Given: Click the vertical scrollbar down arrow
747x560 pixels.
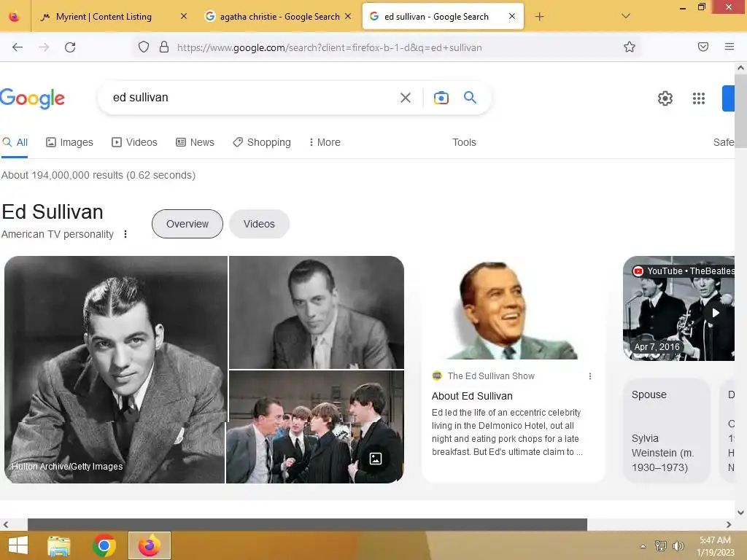Looking at the screenshot, I should click(x=740, y=513).
